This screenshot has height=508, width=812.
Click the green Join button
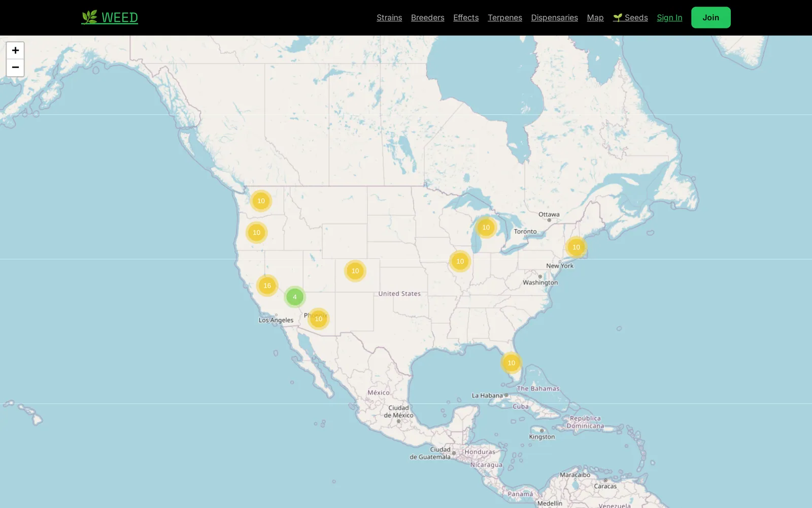click(x=710, y=17)
